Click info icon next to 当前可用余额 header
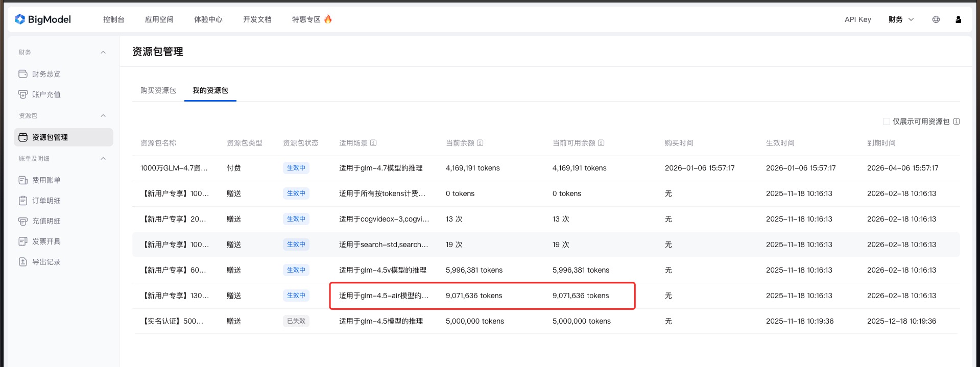This screenshot has height=367, width=980. [601, 143]
